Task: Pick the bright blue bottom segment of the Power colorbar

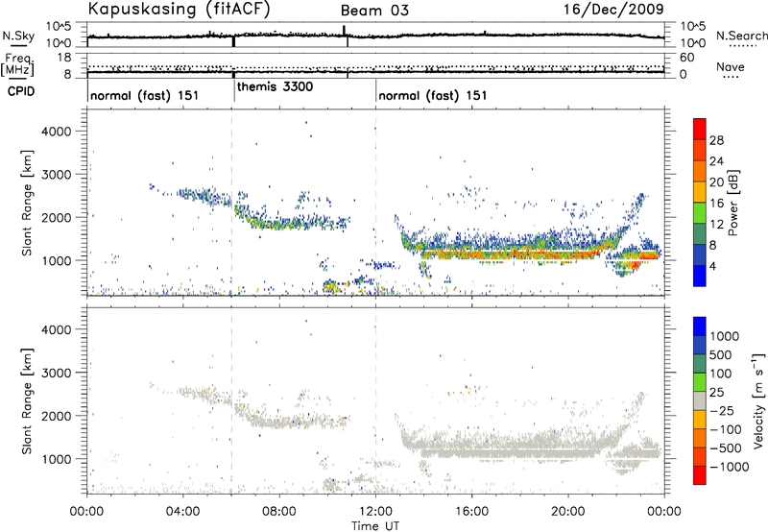Action: tap(700, 276)
